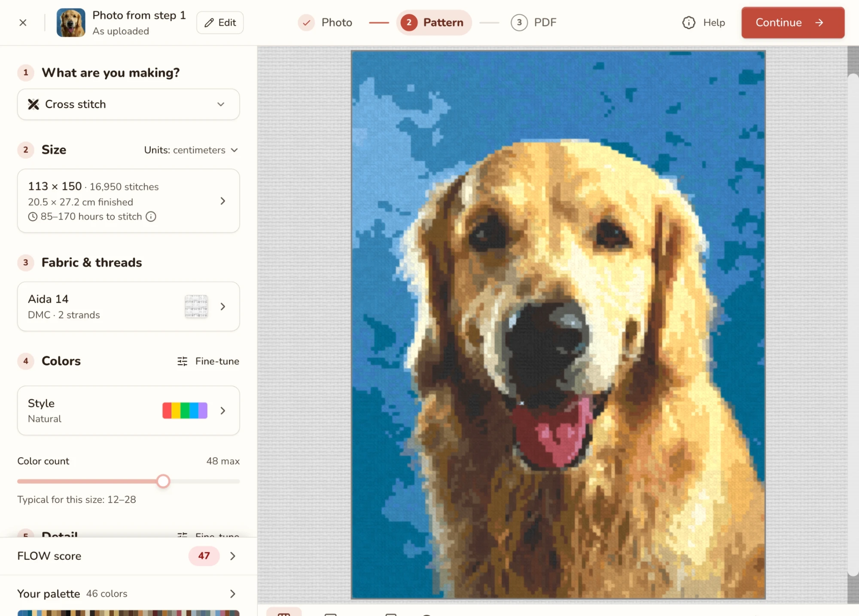Click the Aida fabric preview swatch
Viewport: 859px width, 616px height.
pyautogui.click(x=196, y=306)
